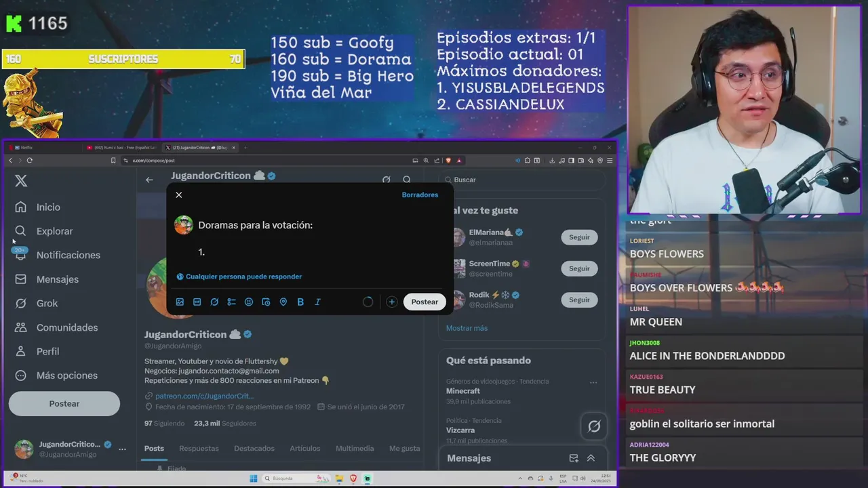Expand the Mensajes drawer
The image size is (868, 488).
coord(591,458)
